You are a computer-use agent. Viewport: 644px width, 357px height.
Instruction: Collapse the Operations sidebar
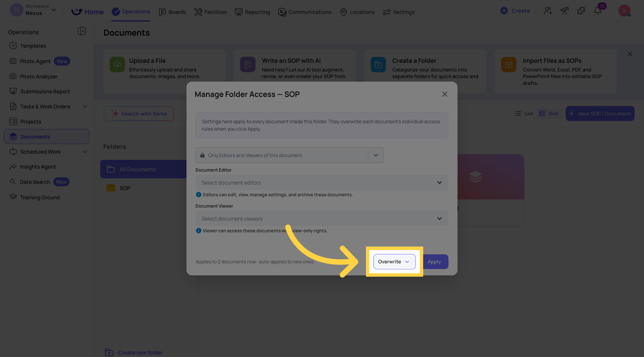coord(82,31)
